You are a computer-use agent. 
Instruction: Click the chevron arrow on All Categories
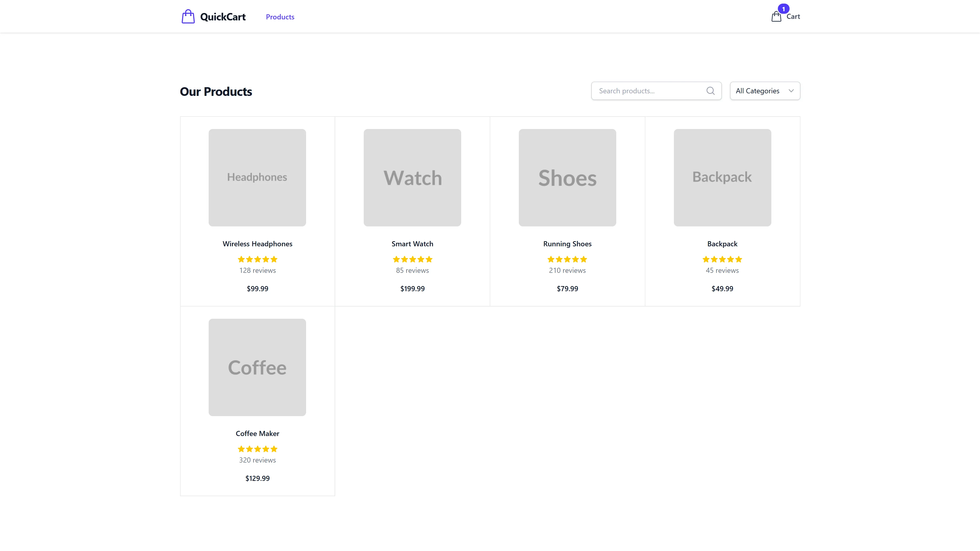click(791, 91)
